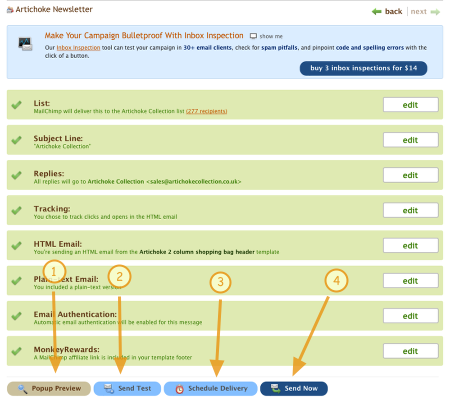Viewport: 450px width, 401px height.
Task: Buy 3 inbox inspections for $14
Action: point(363,68)
